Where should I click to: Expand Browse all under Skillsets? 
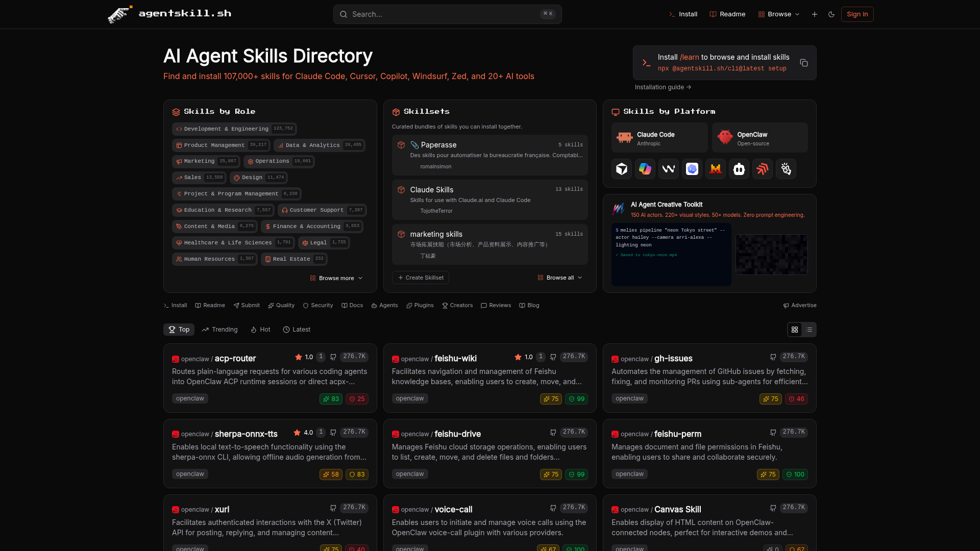pyautogui.click(x=560, y=278)
